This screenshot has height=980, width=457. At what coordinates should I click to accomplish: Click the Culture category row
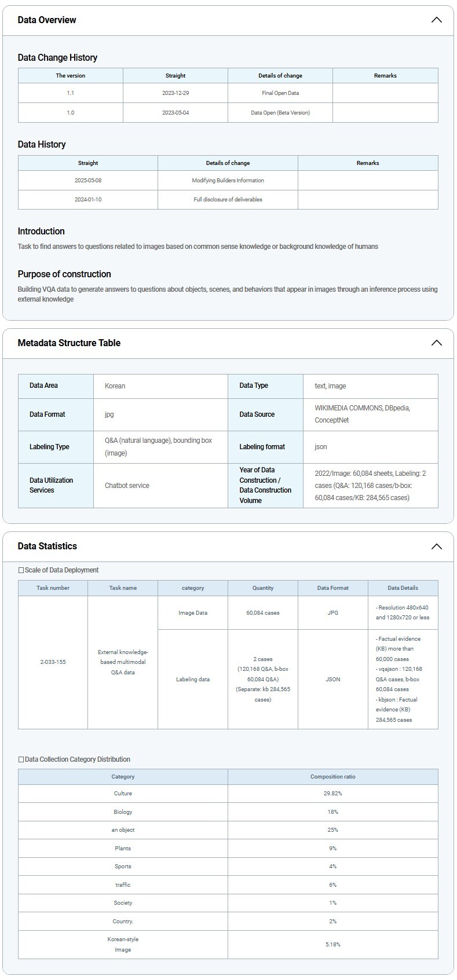tap(123, 794)
